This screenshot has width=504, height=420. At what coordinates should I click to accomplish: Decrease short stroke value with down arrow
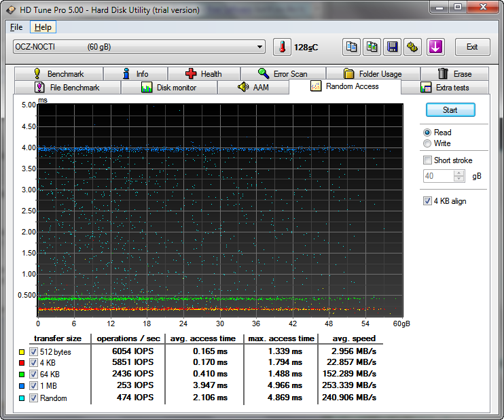[x=459, y=179]
